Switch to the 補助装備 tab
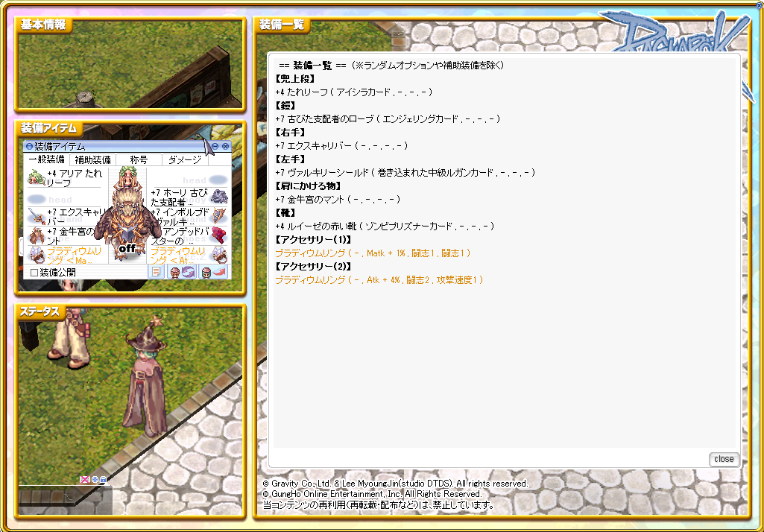The height and width of the screenshot is (532, 764). tap(93, 159)
